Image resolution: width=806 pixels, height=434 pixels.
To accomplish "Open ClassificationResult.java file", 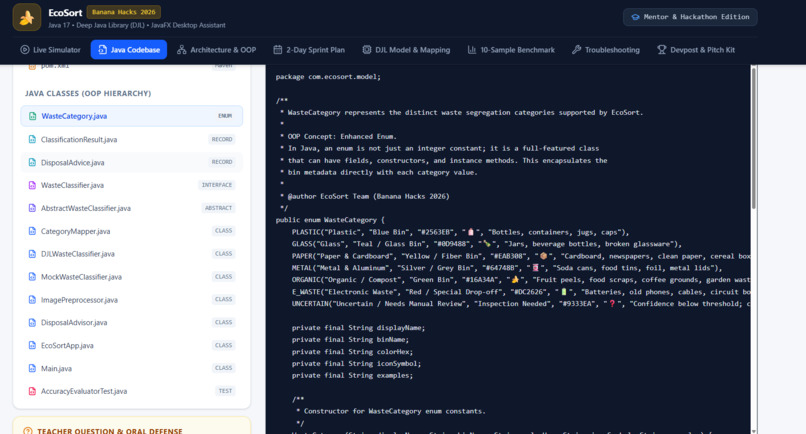I will tap(132, 139).
